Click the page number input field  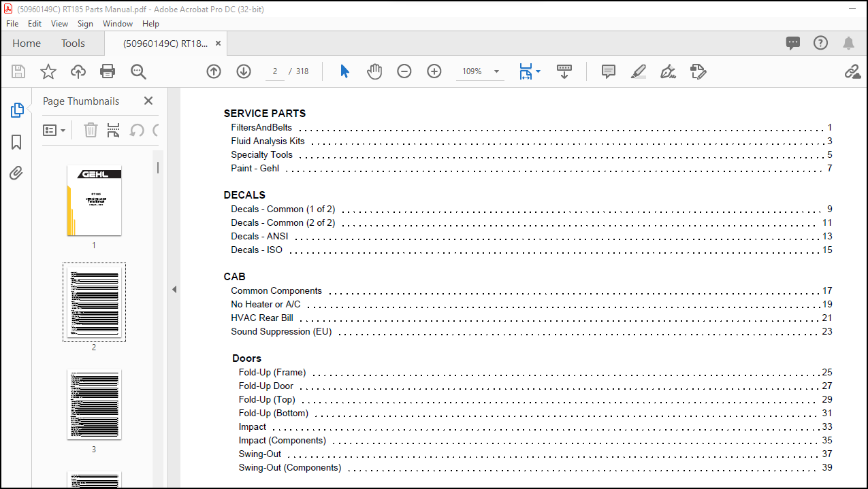pos(275,71)
